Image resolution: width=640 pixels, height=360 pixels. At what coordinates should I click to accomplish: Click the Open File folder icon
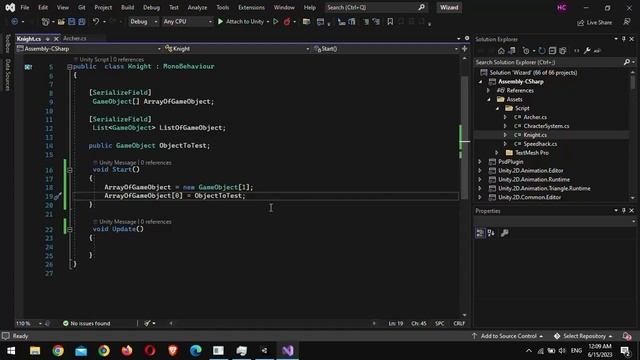coord(61,22)
